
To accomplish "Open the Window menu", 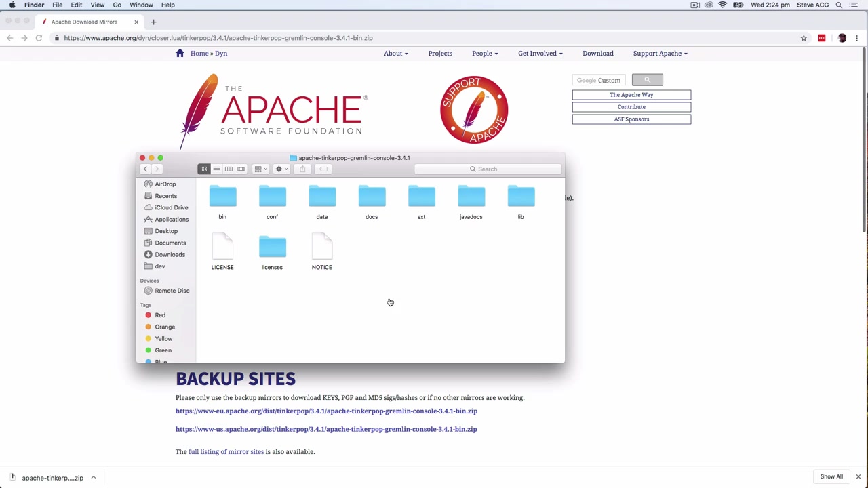I will (x=141, y=5).
